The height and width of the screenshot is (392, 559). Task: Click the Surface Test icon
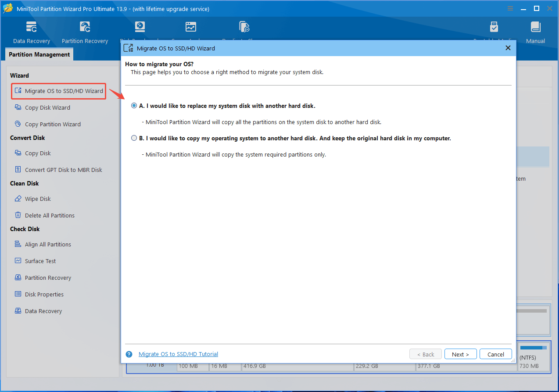coord(18,261)
